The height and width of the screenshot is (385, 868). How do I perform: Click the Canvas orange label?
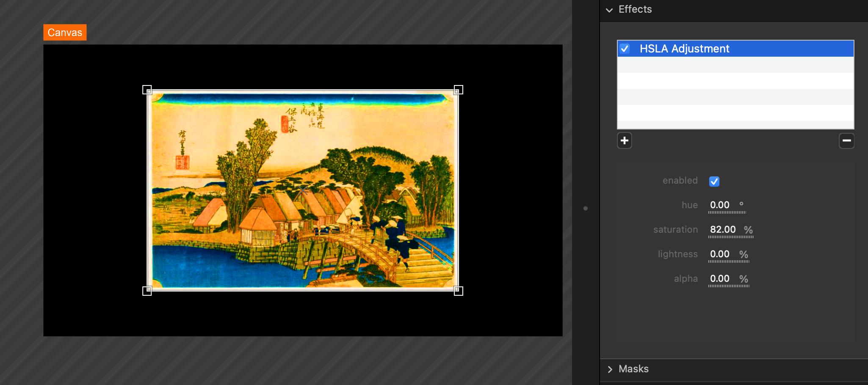tap(65, 33)
